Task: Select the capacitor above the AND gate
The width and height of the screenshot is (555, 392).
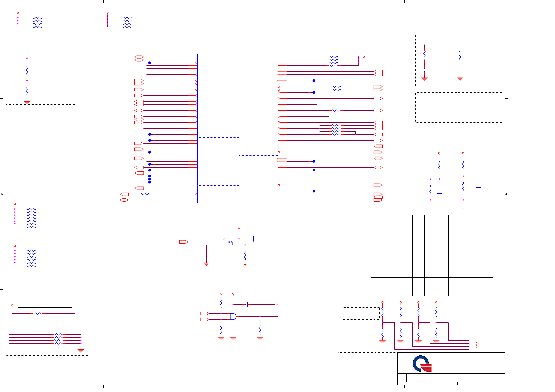Action: pos(247,304)
